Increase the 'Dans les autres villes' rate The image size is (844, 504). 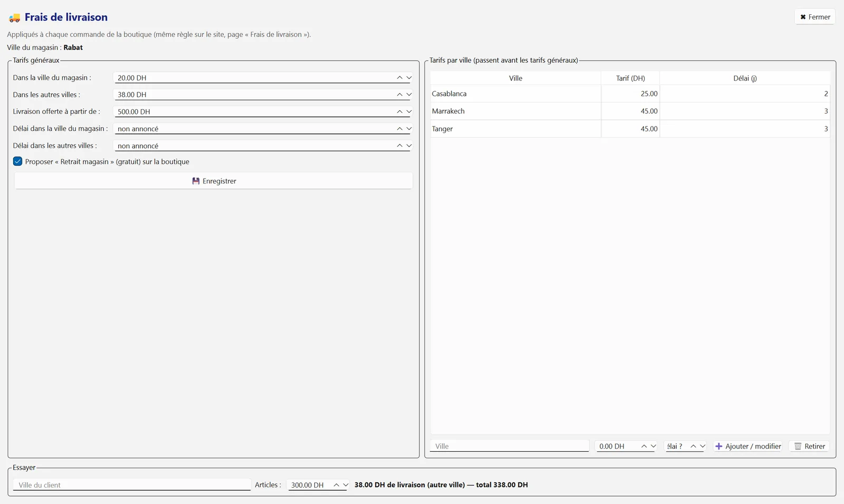(x=399, y=94)
